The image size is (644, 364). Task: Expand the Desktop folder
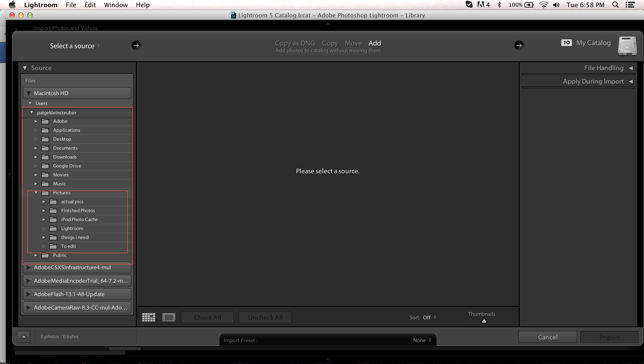(x=37, y=139)
